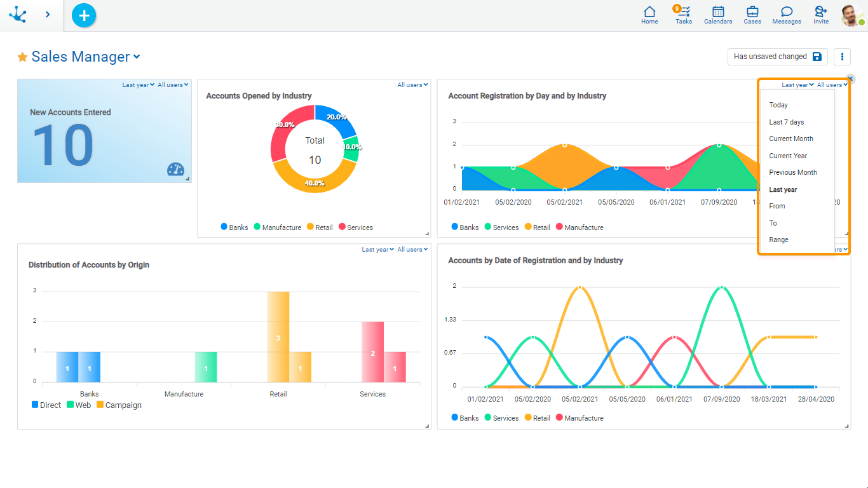Viewport: 868px width, 488px height.
Task: Click the Has unsaved changed save button
Action: (x=777, y=57)
